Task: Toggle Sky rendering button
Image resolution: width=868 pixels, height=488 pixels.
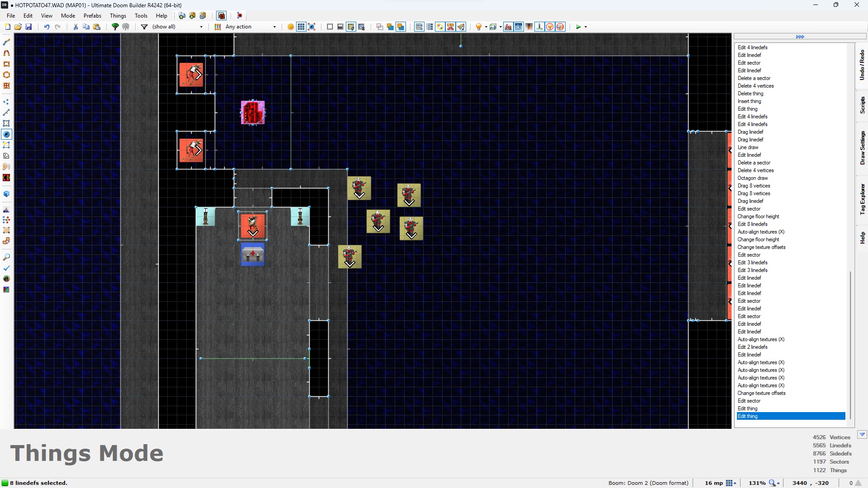Action: pyautogui.click(x=518, y=27)
